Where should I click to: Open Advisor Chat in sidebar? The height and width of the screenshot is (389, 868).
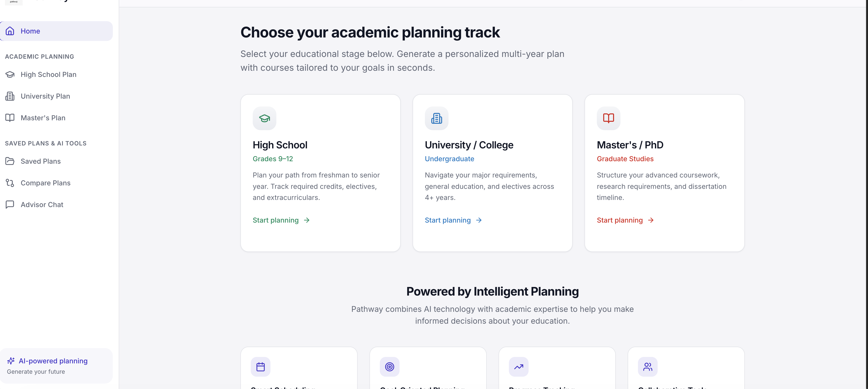(x=42, y=204)
